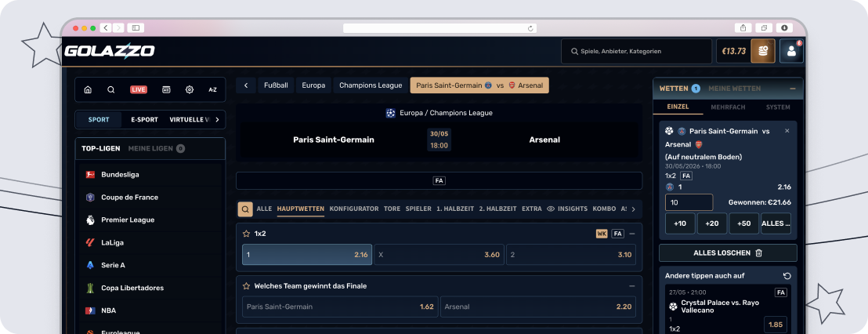Toggle the Safari sidebar button
This screenshot has width=868, height=334.
tap(135, 27)
